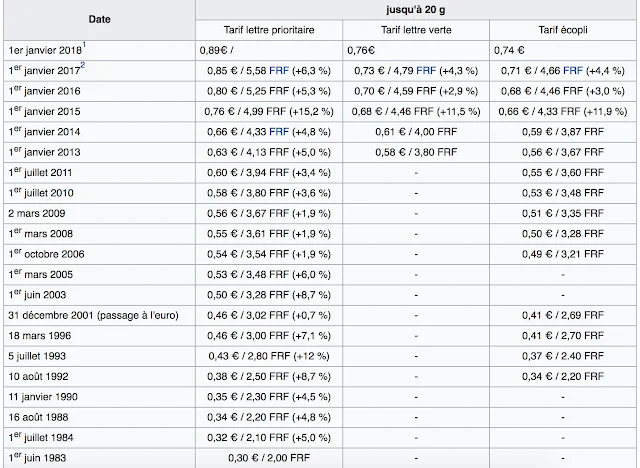The height and width of the screenshot is (468, 640).
Task: Follow the FRF link in 2014 prioritaire cell
Action: (x=279, y=132)
